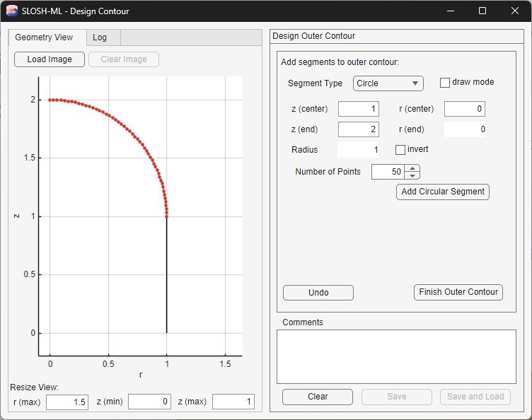Maximize the SLOSH-ML window
Viewport: 532px width, 420px height.
482,11
